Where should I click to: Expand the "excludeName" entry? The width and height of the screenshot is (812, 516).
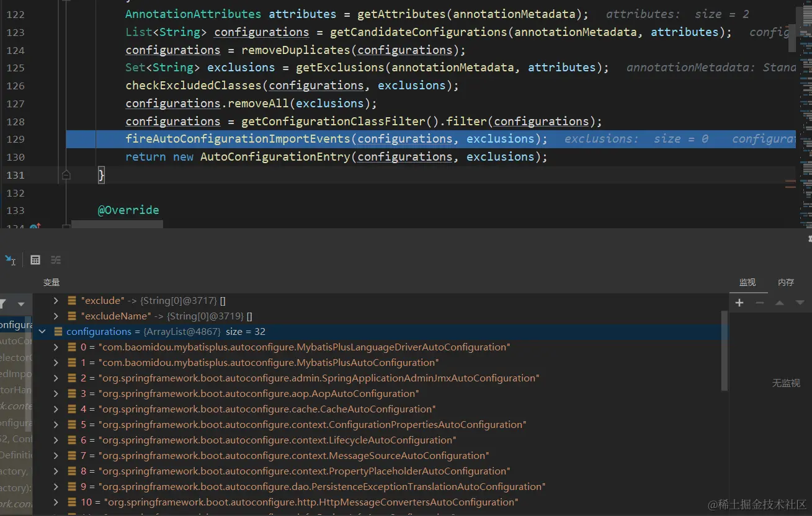56,316
